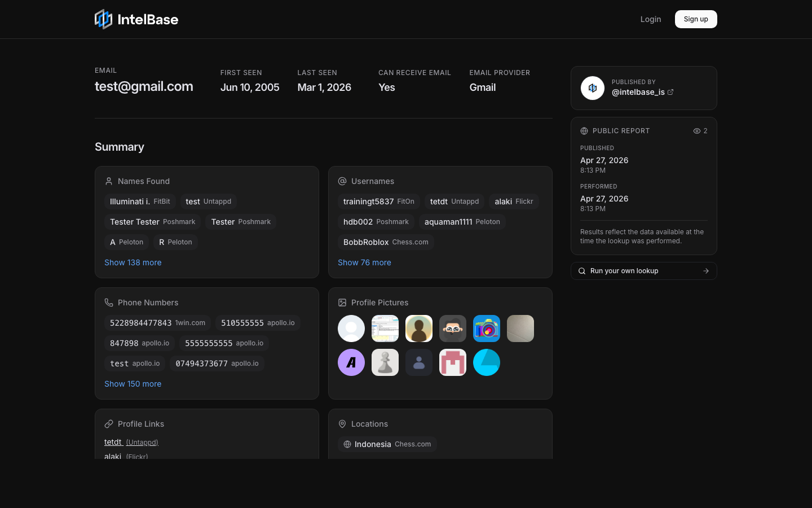
Task: Click the Profile Pictures image icon
Action: coord(342,303)
